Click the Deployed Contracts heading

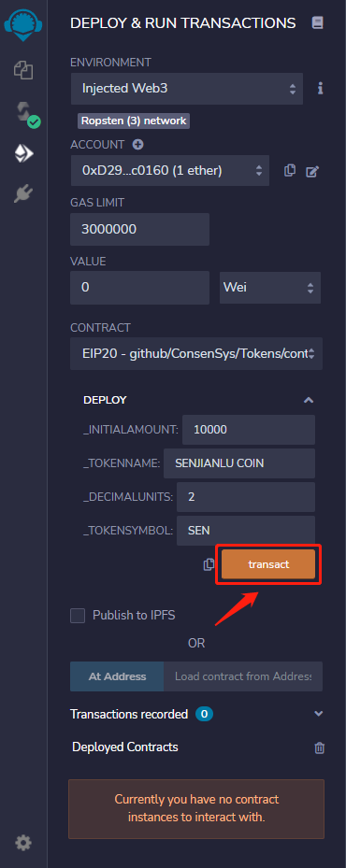pos(125,747)
